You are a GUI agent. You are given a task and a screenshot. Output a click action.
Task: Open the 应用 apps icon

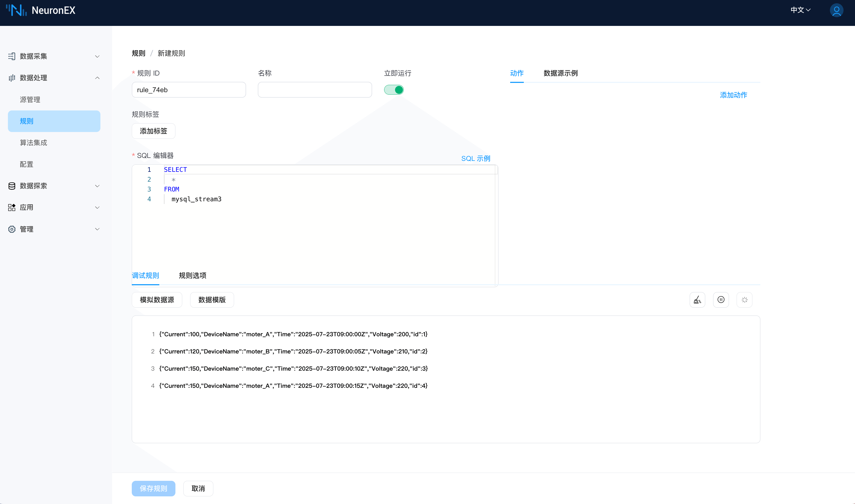12,208
